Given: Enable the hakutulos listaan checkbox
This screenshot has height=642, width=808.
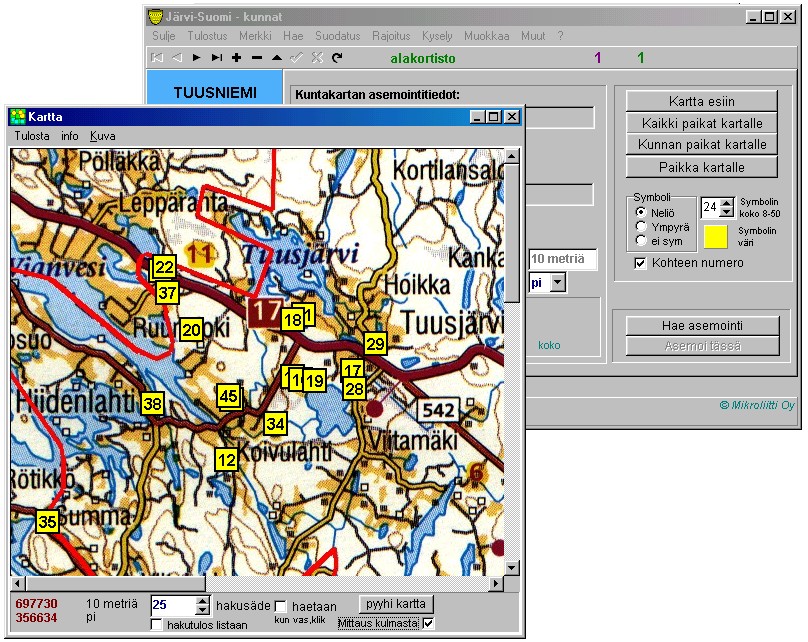Looking at the screenshot, I should point(157,625).
